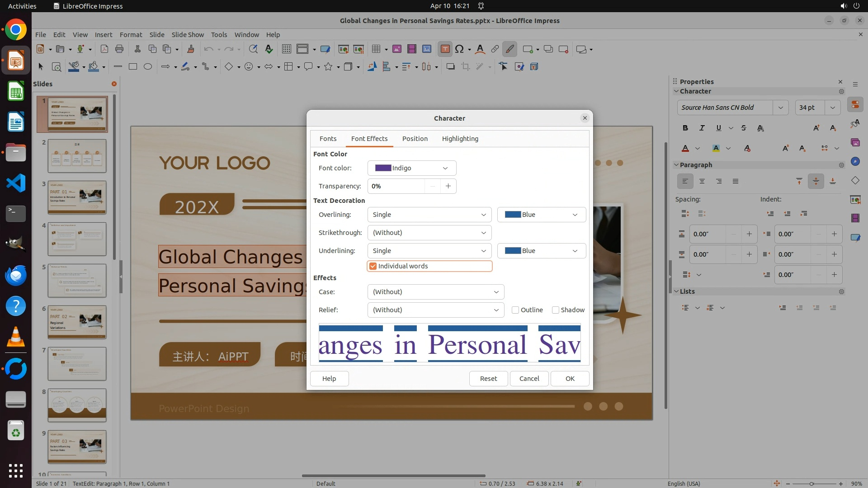
Task: Enable the Shadow checkbox
Action: click(556, 310)
